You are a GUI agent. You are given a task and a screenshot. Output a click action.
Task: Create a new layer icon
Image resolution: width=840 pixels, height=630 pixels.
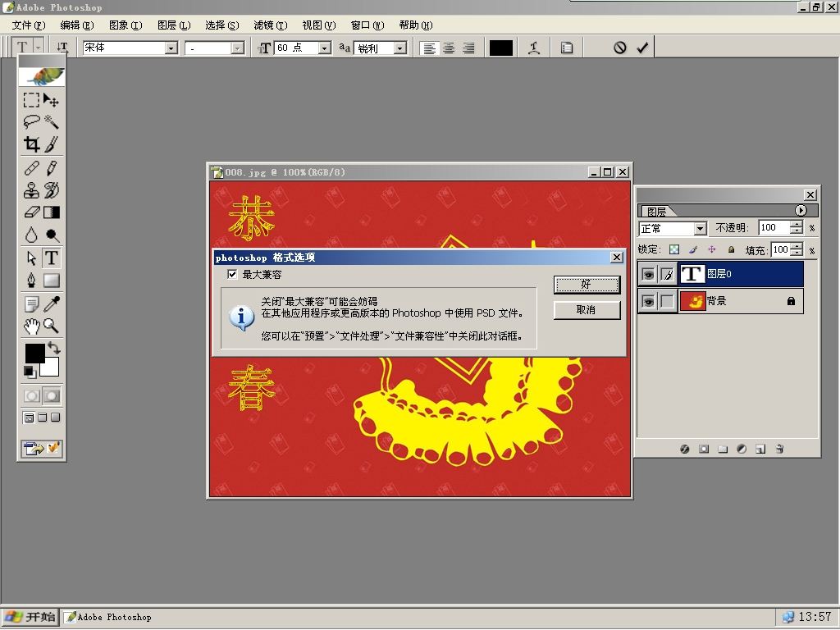760,449
